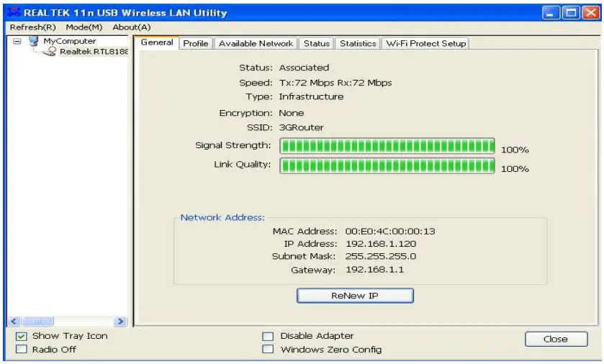604x364 pixels.
Task: Click the ReNew IP button
Action: click(355, 296)
